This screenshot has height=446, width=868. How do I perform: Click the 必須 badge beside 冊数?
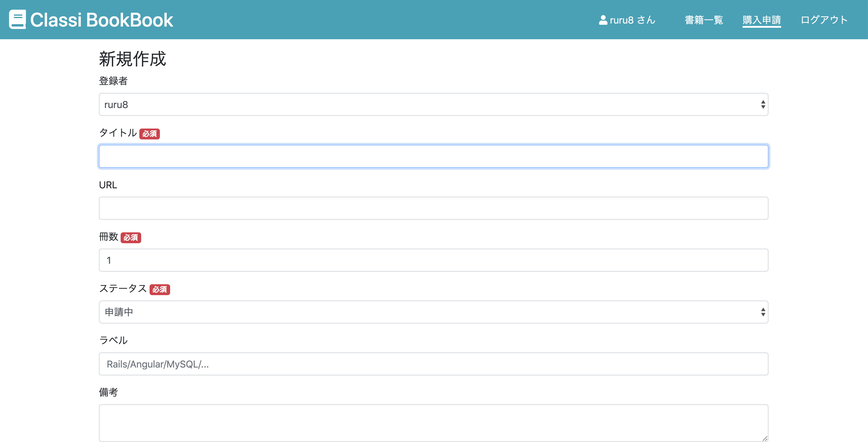(131, 238)
